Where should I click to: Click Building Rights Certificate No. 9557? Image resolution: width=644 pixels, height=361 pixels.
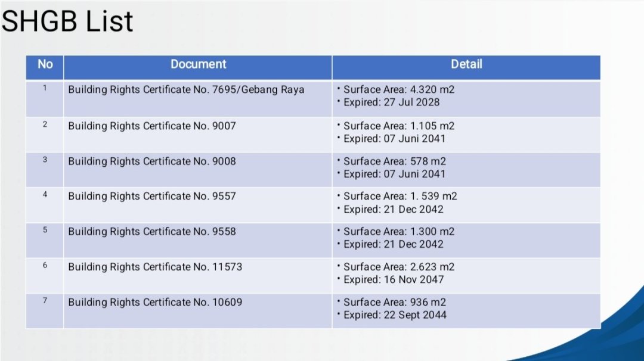point(151,196)
